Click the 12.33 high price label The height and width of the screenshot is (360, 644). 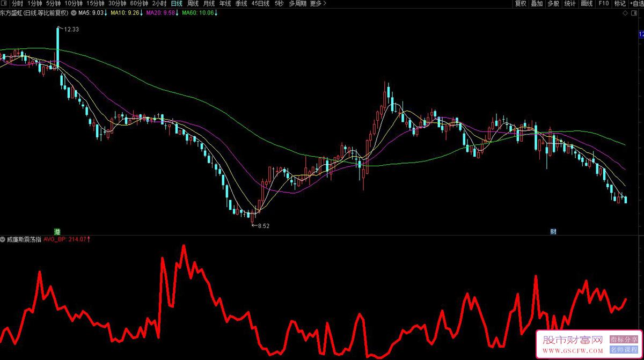point(71,30)
